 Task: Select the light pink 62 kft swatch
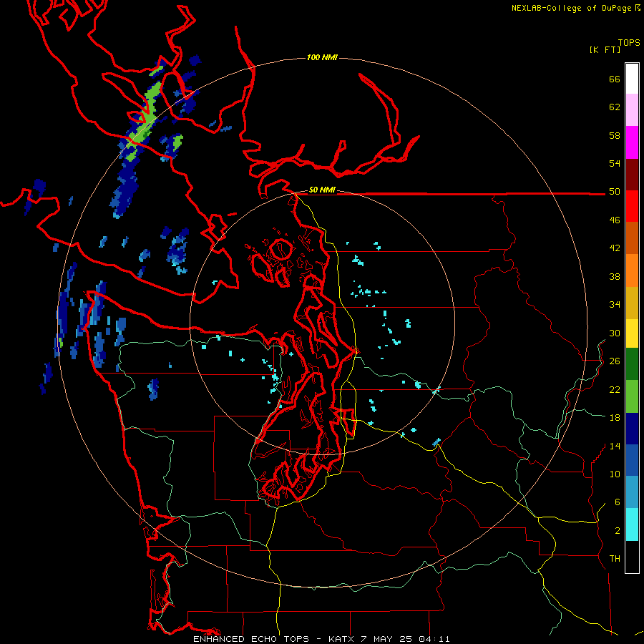tap(632, 109)
